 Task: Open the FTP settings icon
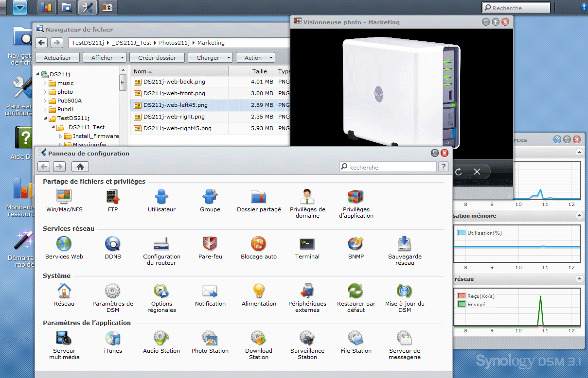[113, 201]
